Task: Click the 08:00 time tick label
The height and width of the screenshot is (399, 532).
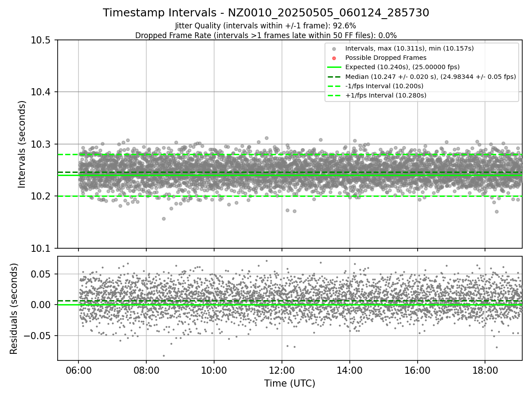Action: pyautogui.click(x=146, y=370)
